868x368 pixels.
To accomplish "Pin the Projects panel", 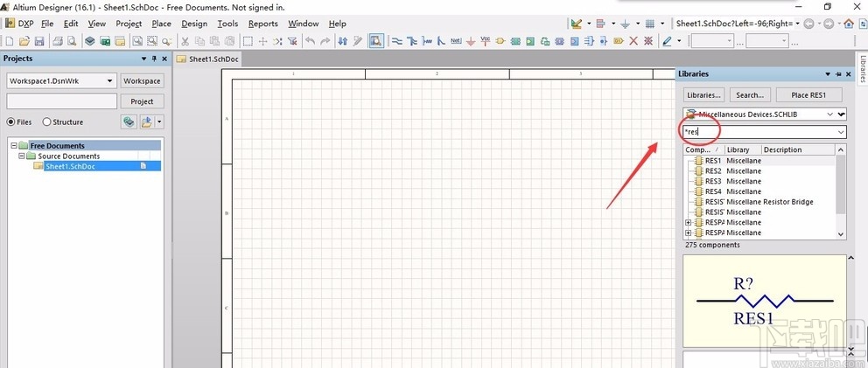I will coord(155,59).
